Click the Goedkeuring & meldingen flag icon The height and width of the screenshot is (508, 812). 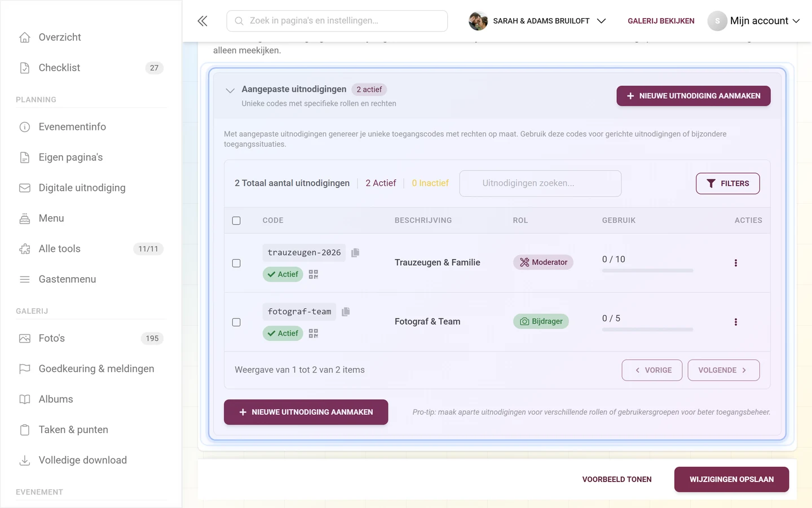tap(25, 369)
